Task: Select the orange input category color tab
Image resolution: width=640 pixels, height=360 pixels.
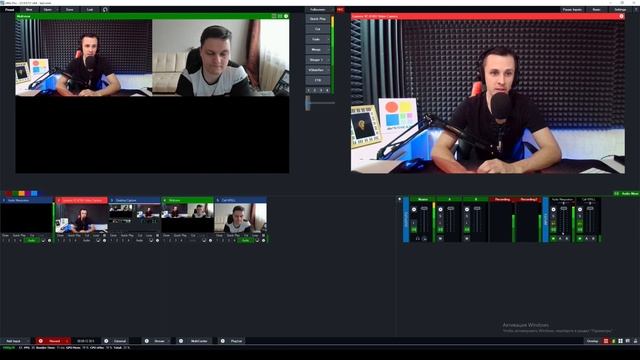Action: coord(22,193)
